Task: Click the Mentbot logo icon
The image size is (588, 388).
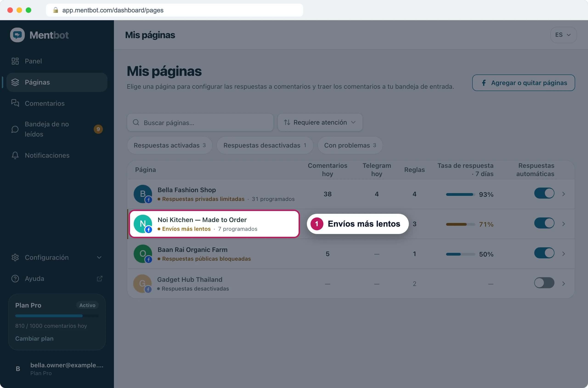Action: tap(17, 35)
